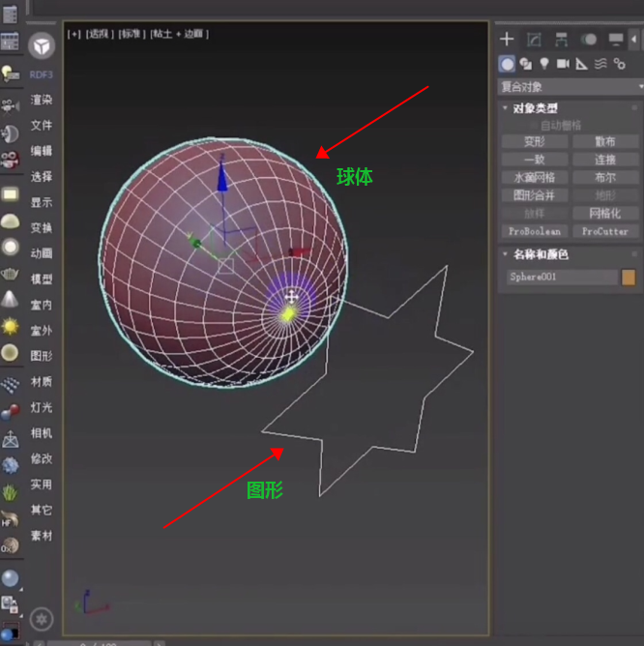
Task: Open the [+] viewport menu
Action: tap(74, 34)
